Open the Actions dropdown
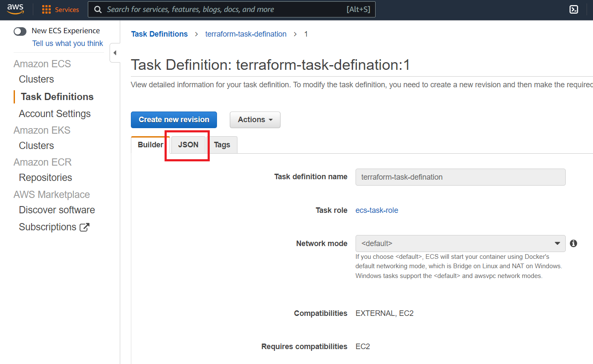 coord(255,120)
